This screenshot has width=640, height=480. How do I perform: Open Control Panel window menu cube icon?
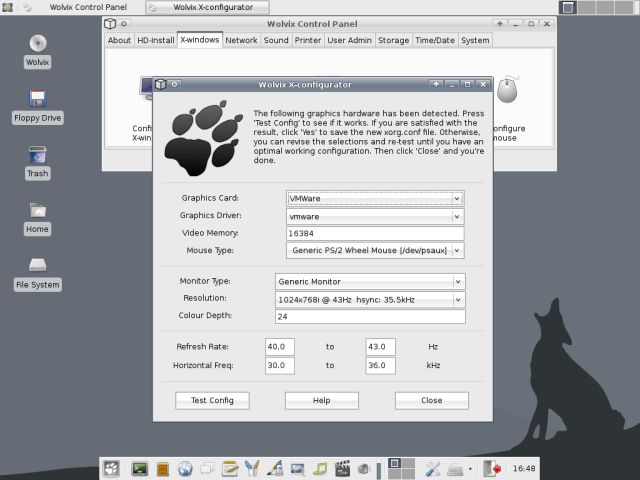tap(110, 24)
